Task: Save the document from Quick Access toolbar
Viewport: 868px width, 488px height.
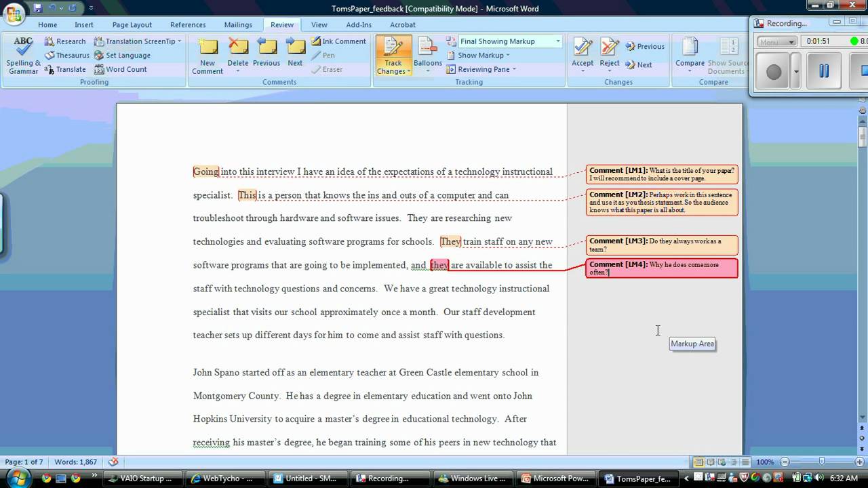Action: click(38, 8)
